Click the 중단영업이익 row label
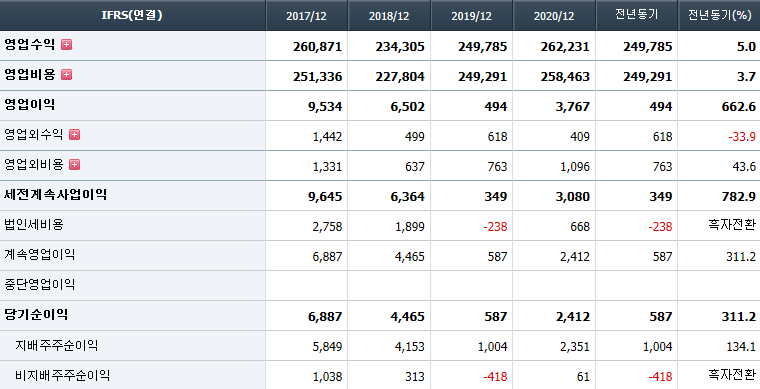The width and height of the screenshot is (760, 389). point(39,285)
